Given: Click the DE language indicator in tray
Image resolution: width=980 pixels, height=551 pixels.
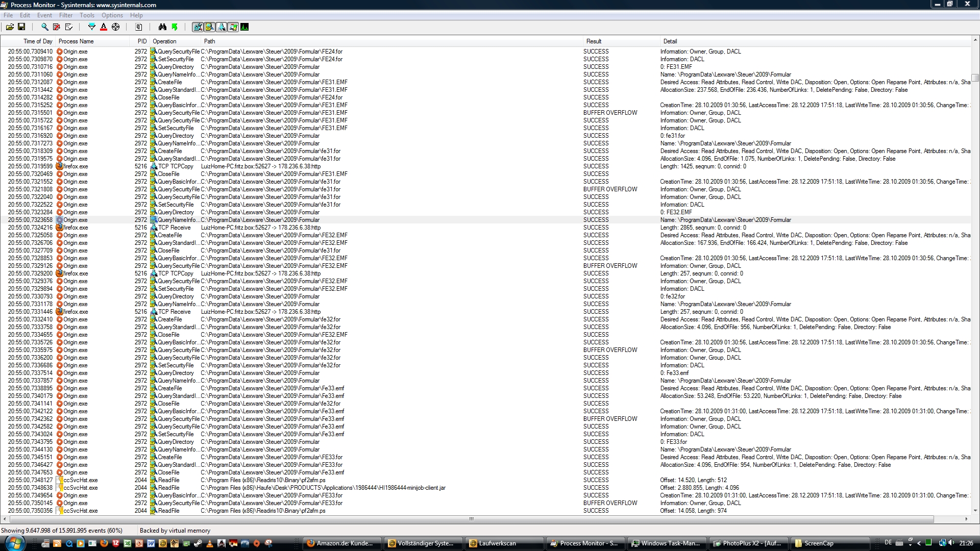Looking at the screenshot, I should click(888, 543).
